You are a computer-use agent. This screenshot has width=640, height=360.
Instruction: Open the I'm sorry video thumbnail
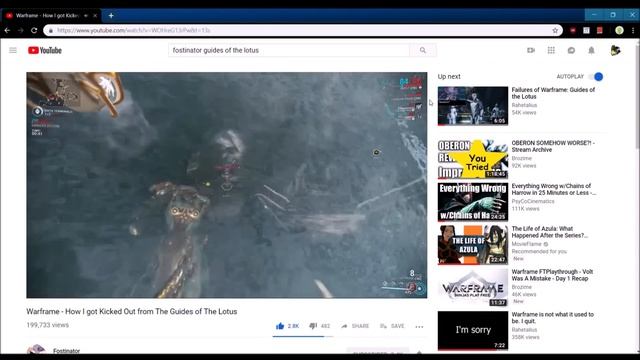pyautogui.click(x=473, y=331)
